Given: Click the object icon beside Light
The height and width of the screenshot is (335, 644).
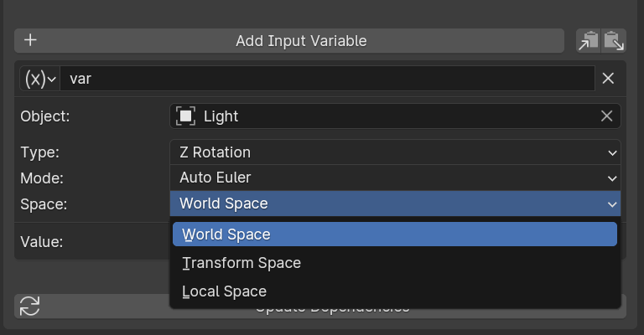Looking at the screenshot, I should (185, 116).
